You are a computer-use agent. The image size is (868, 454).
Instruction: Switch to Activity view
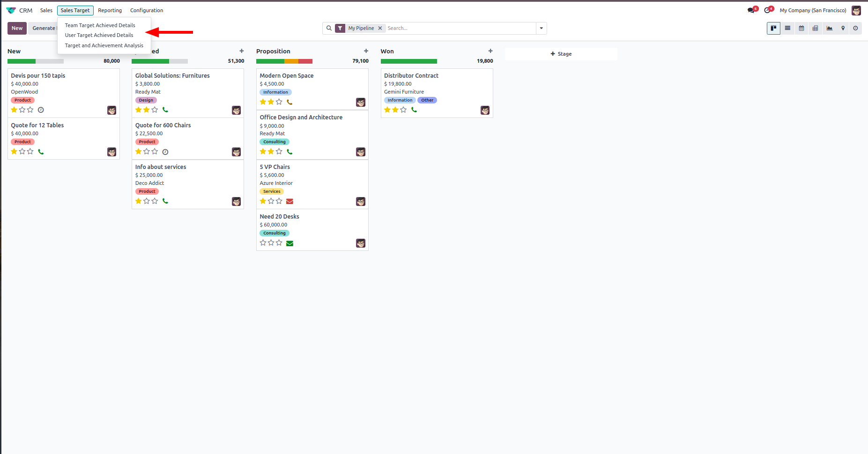point(855,28)
